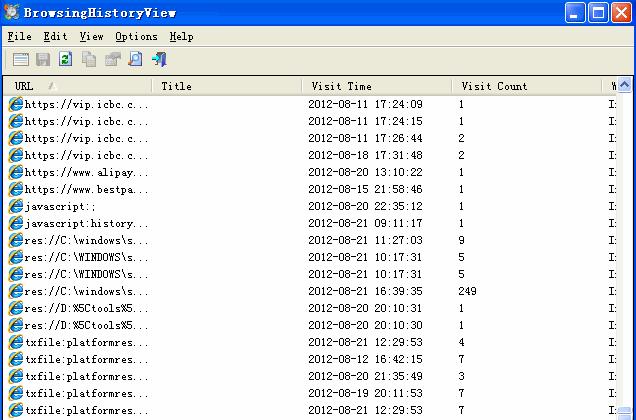Open the Find toolbar icon
Screen dimensions: 636x420
coord(135,59)
